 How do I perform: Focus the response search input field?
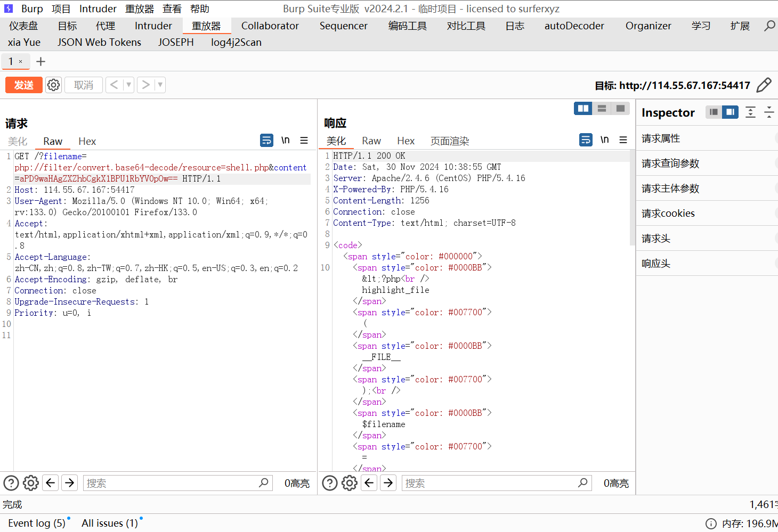(x=497, y=483)
